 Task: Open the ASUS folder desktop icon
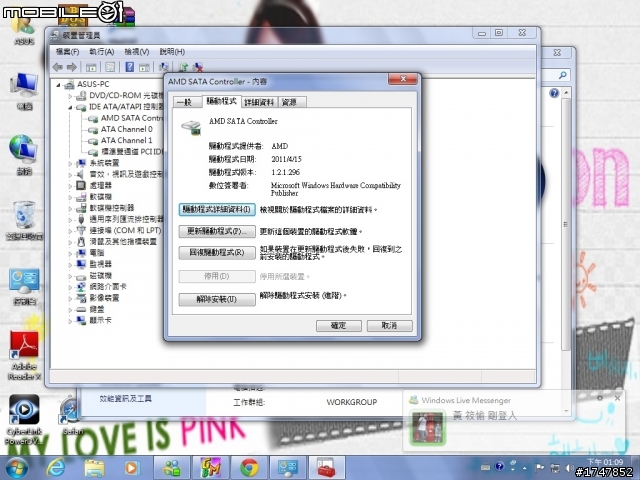pos(24,29)
